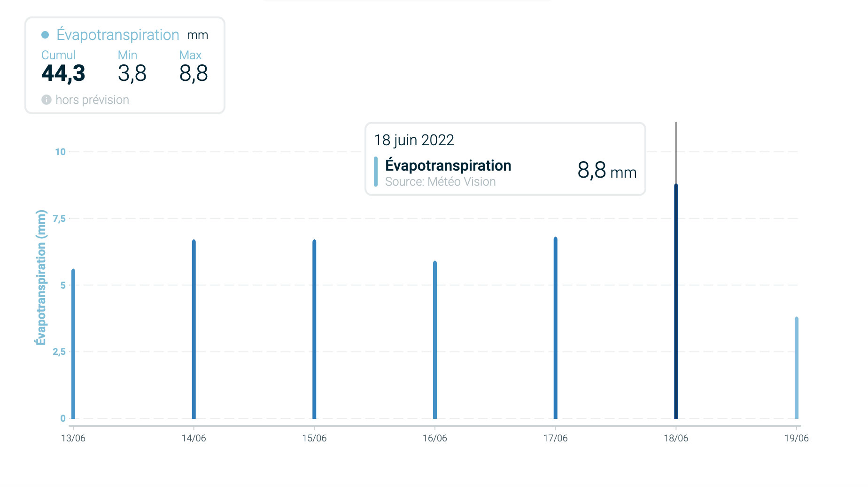Select the 15/06 bar in chart
The height and width of the screenshot is (487, 868).
314,329
